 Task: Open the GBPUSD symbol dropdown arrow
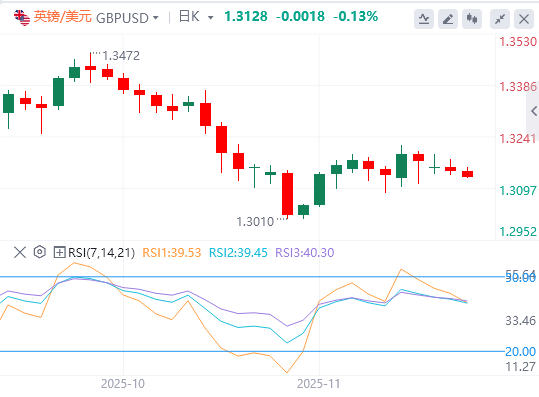[x=155, y=18]
